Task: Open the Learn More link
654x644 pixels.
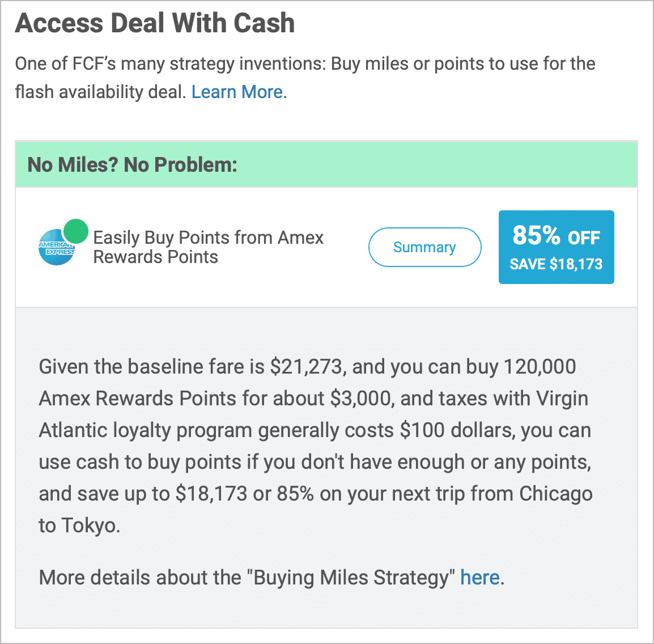Action: tap(237, 92)
